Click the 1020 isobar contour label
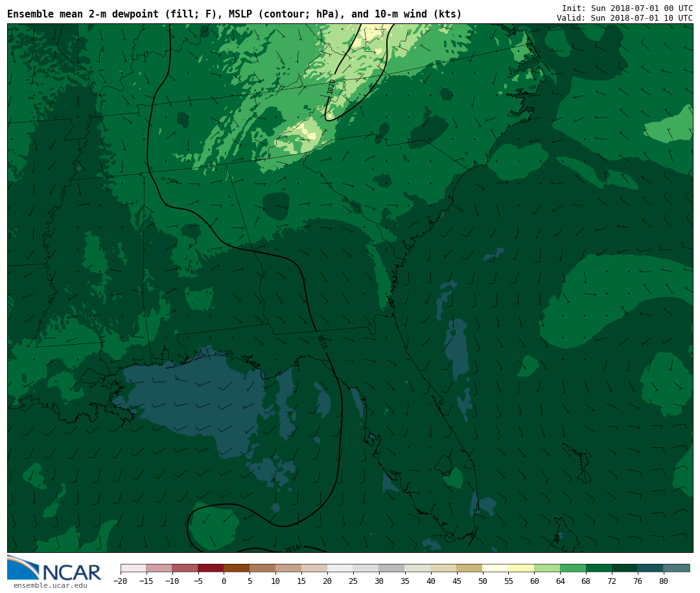700x593 pixels. [331, 87]
